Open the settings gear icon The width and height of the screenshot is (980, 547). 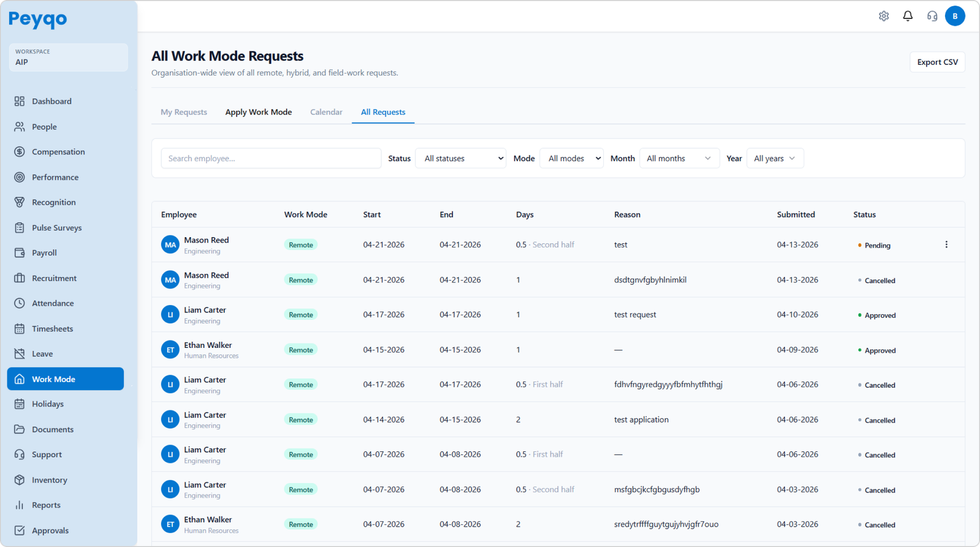pos(883,16)
